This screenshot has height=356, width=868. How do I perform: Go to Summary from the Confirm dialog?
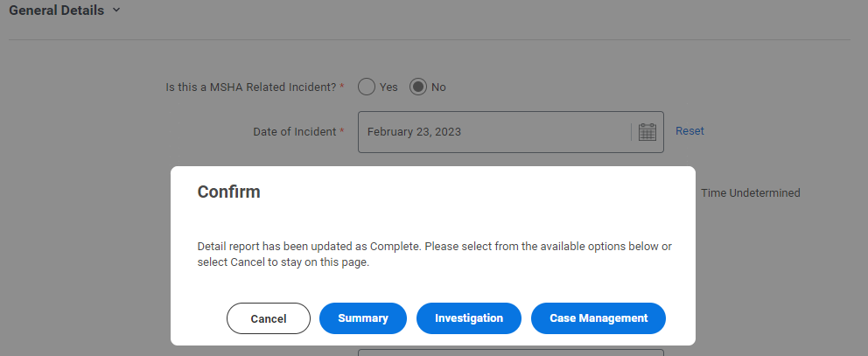363,318
